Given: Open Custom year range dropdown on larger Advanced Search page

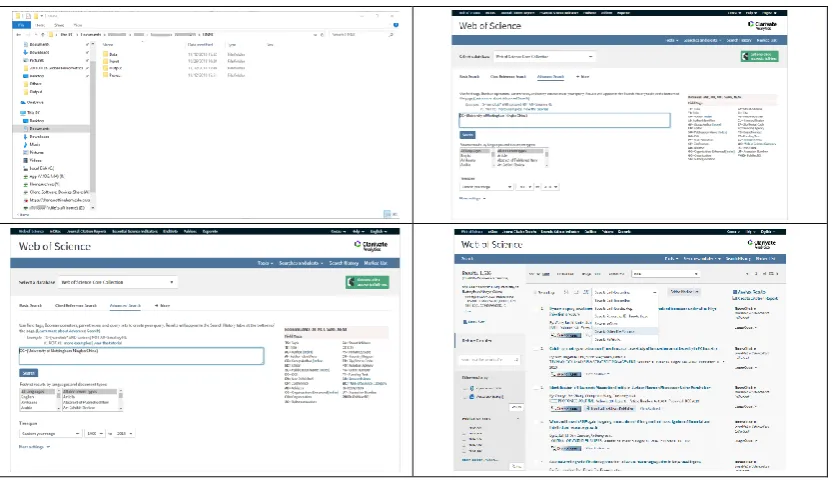Looking at the screenshot, I should [50, 434].
